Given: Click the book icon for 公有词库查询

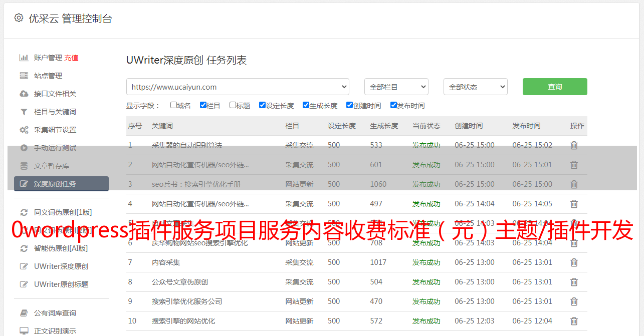Looking at the screenshot, I should [x=24, y=313].
